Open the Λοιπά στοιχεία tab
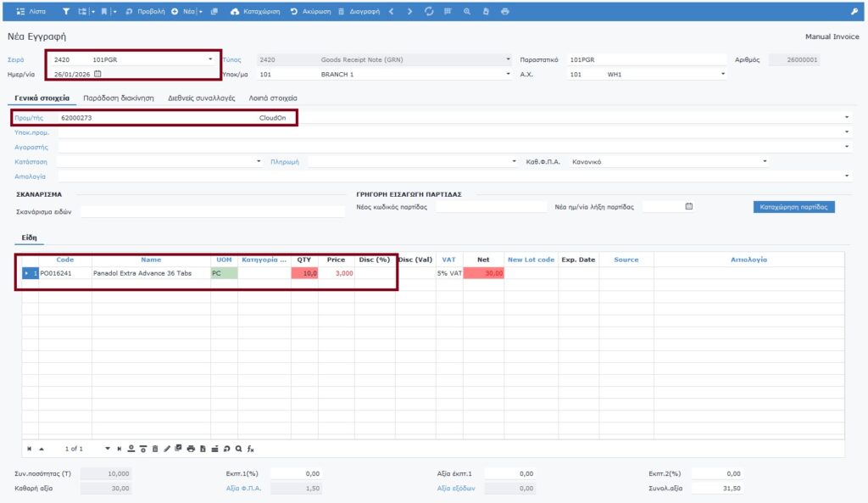Screen dimensions: 868x503 tap(272, 98)
